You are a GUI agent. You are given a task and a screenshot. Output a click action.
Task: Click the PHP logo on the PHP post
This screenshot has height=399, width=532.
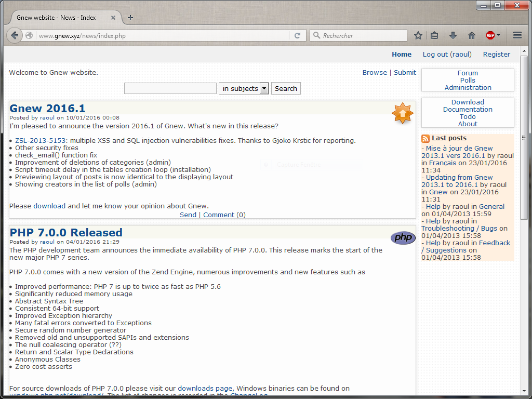[x=403, y=237]
